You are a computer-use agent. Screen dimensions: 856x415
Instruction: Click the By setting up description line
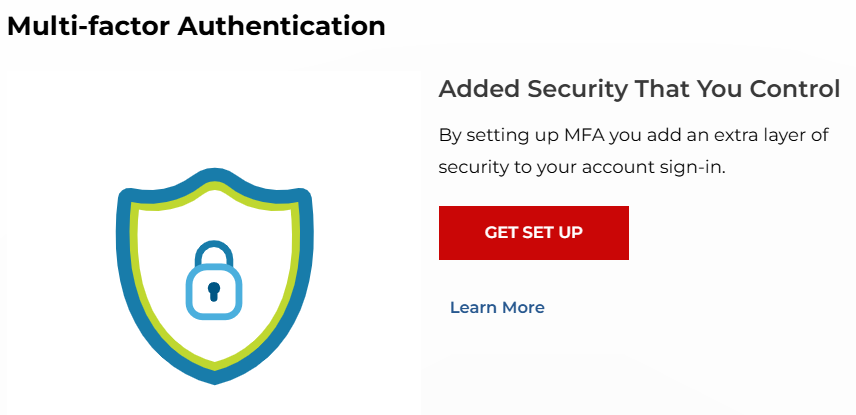click(634, 135)
